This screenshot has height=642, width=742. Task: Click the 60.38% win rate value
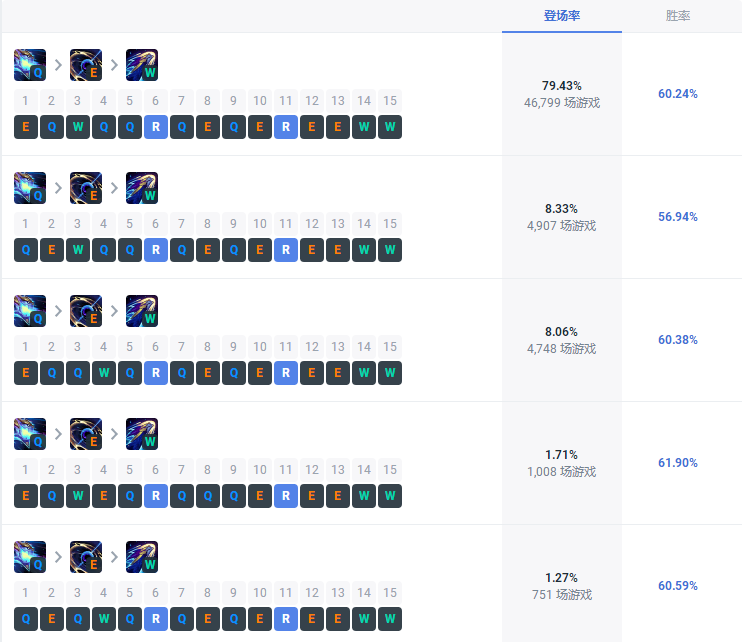pos(678,340)
